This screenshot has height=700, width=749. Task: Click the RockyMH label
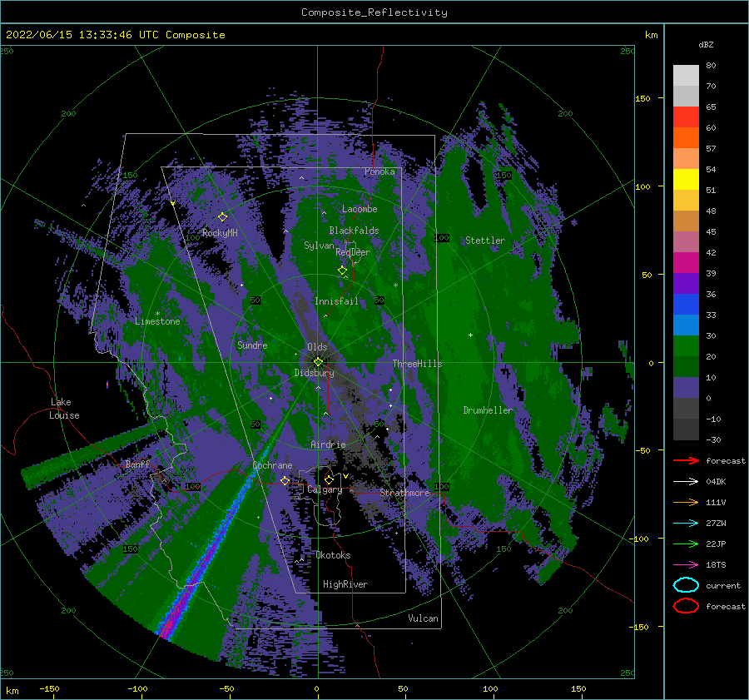click(x=220, y=233)
